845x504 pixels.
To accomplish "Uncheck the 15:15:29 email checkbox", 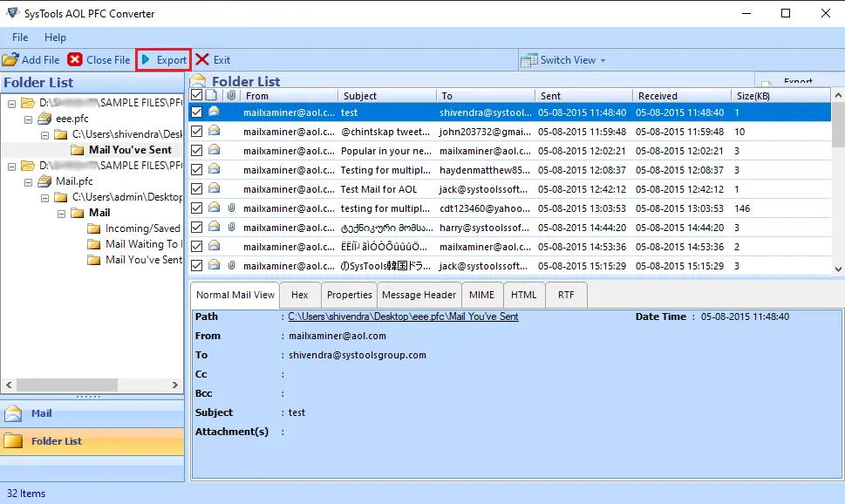I will coord(197,266).
